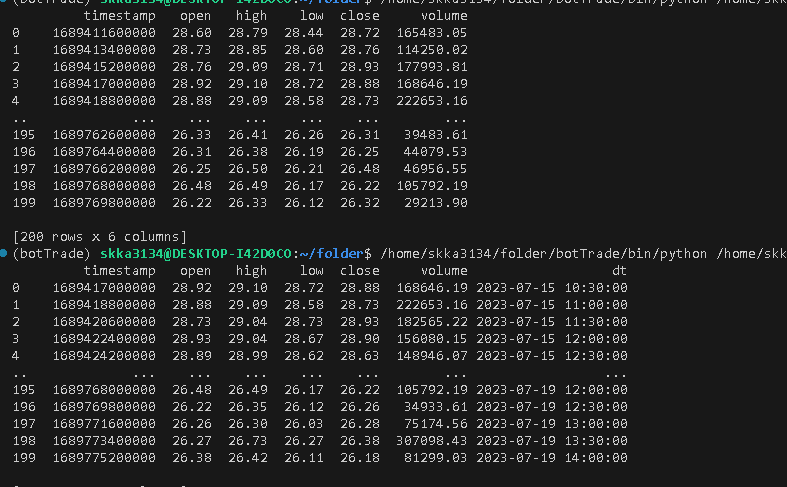Viewport: 787px width, 487px height.
Task: Click the 'open' header in the first table
Action: 196,17
